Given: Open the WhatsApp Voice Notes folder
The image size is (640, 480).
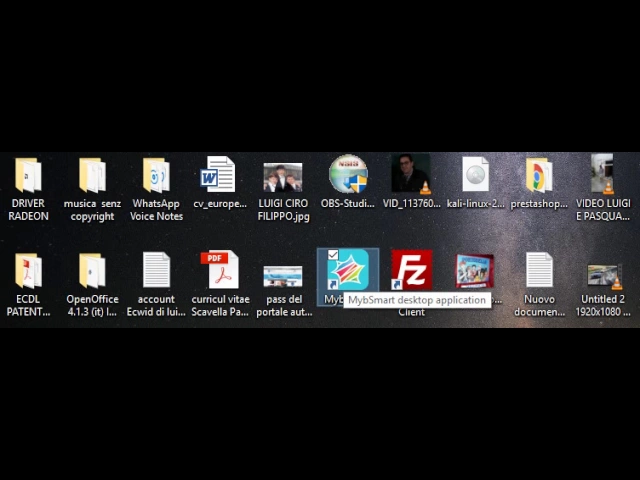Looking at the screenshot, I should point(156,175).
